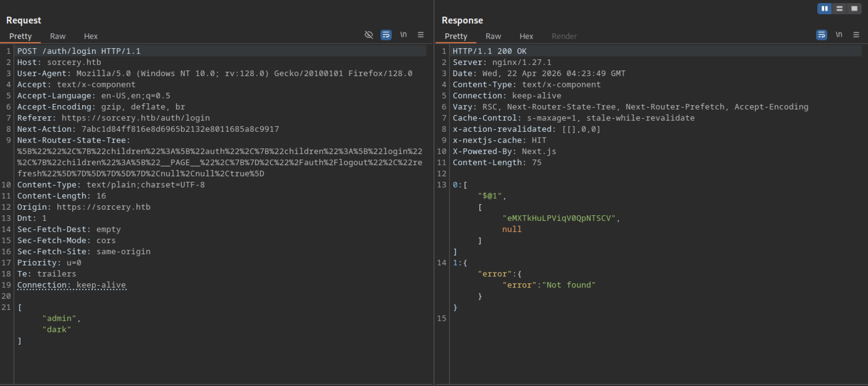868x386 pixels.
Task: Switch Response view to Hex tab
Action: click(x=526, y=36)
